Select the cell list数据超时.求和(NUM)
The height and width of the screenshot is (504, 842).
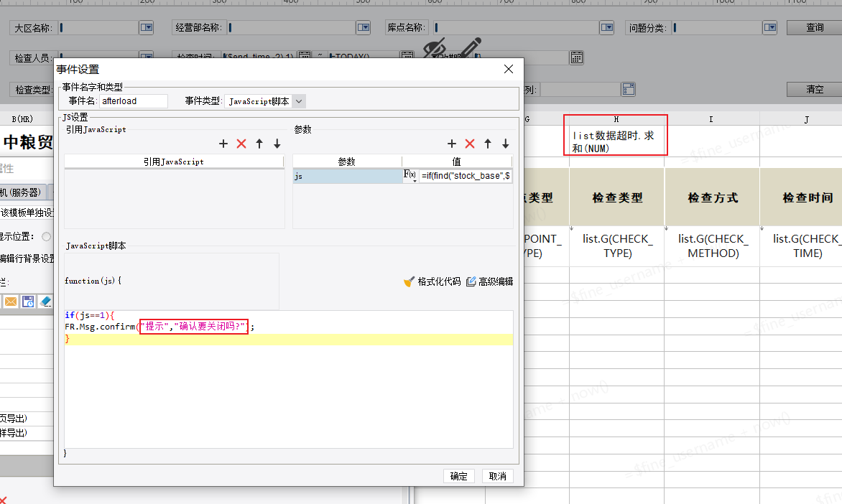[x=616, y=141]
